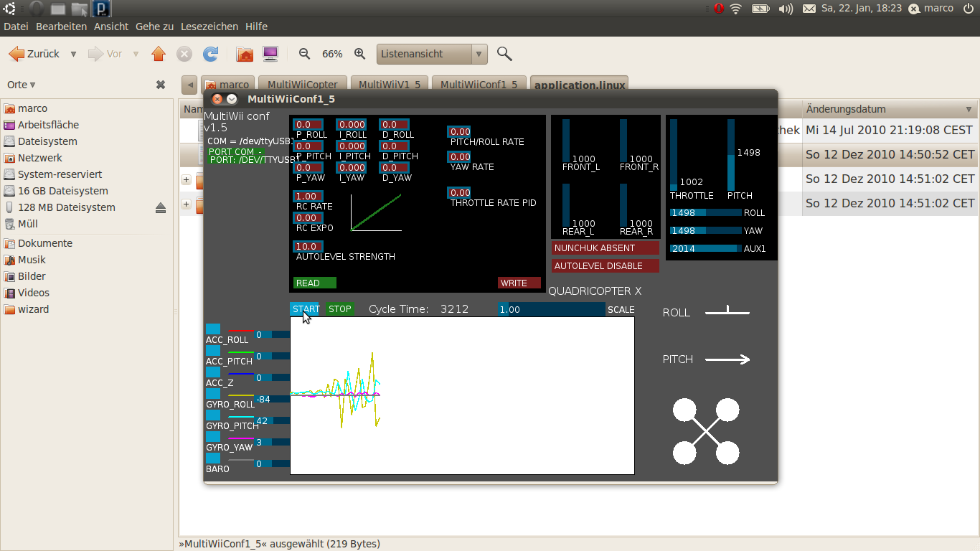Screen dimensions: 980x551
Task: Click the I_PITCH value field
Action: (352, 146)
